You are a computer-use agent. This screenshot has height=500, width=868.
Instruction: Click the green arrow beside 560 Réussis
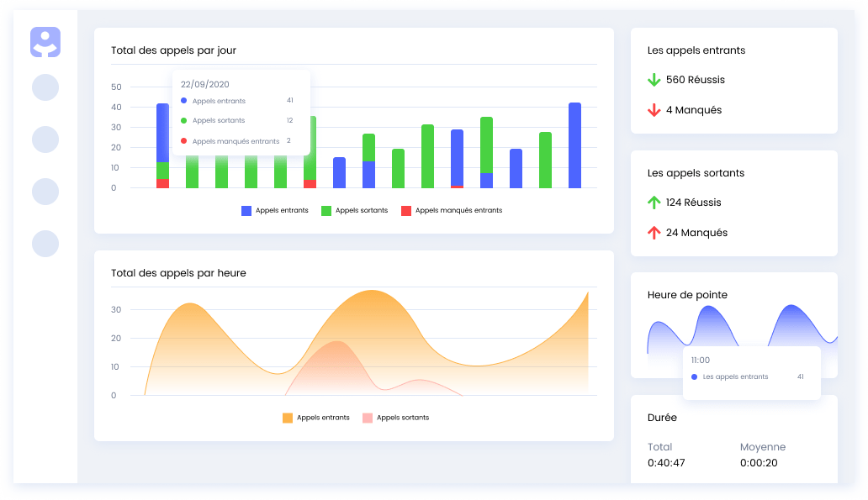[654, 80]
